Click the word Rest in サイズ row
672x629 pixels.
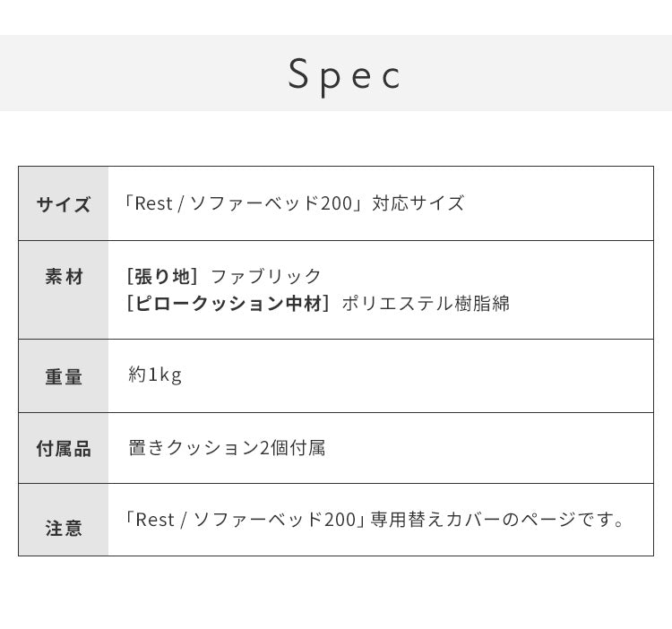point(153,203)
